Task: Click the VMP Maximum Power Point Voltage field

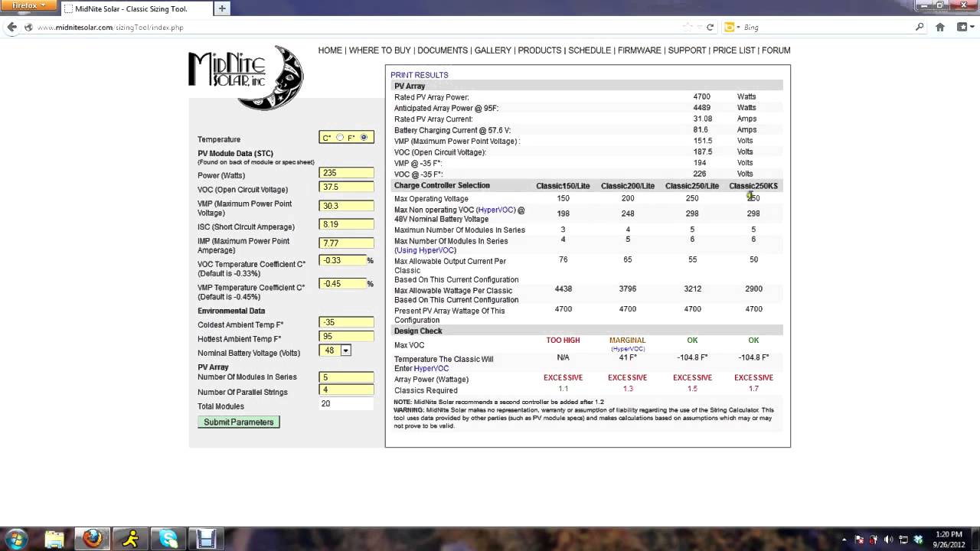Action: pyautogui.click(x=347, y=206)
